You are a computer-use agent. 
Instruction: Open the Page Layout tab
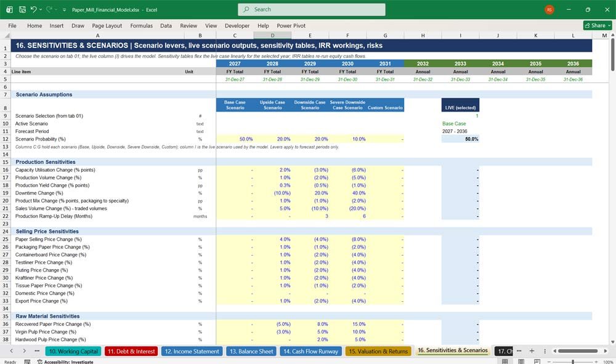point(107,25)
